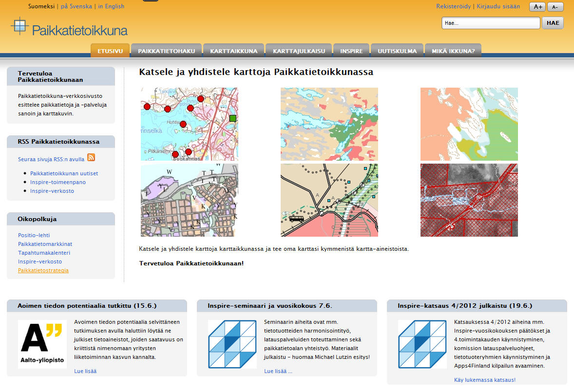Open the orange RSS feed icon
574x392 pixels.
tap(91, 157)
